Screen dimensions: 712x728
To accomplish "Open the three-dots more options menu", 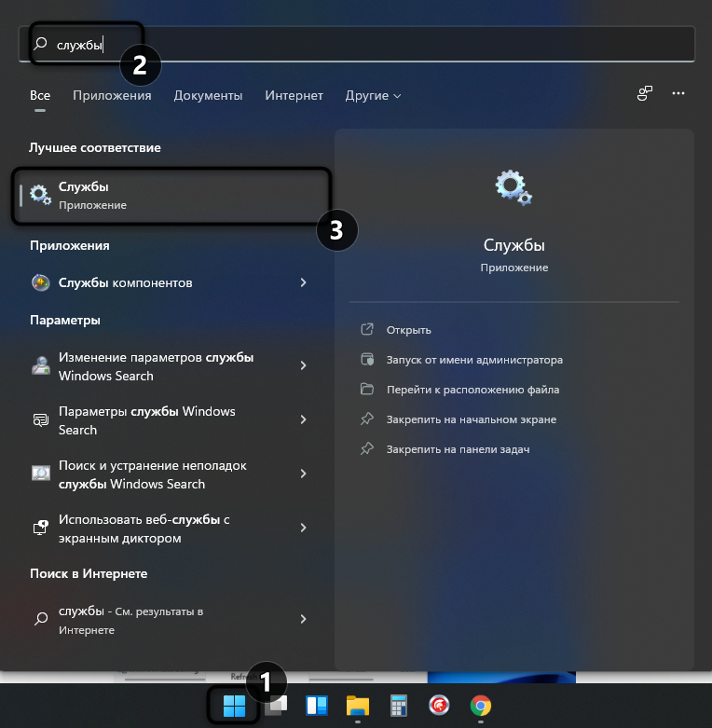I will 678,93.
